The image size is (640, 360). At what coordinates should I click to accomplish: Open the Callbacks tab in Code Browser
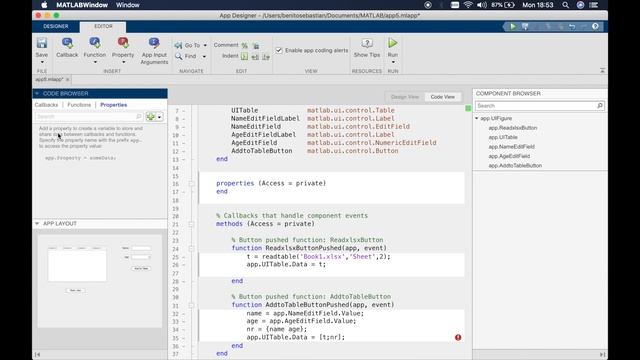point(46,105)
